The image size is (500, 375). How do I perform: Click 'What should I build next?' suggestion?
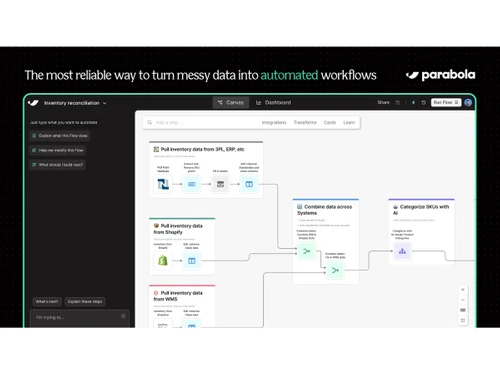[57, 165]
